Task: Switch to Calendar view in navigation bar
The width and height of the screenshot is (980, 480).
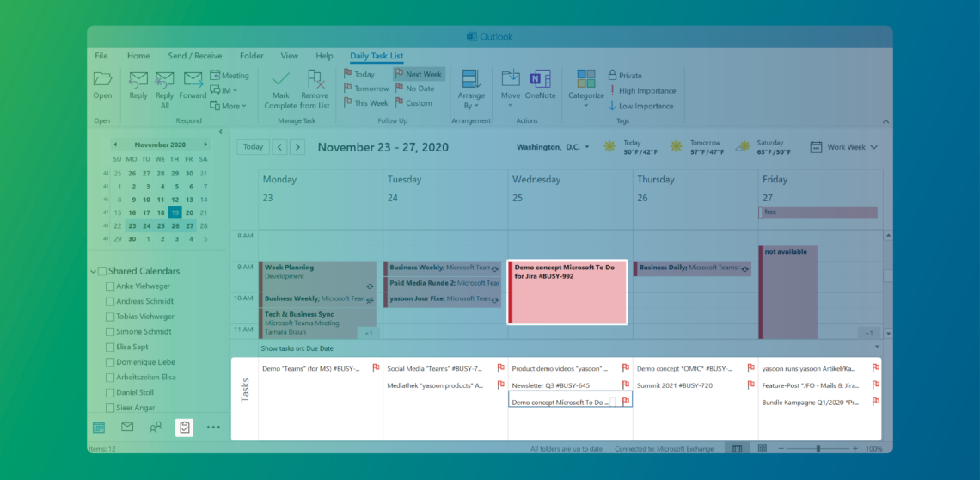Action: (x=98, y=428)
